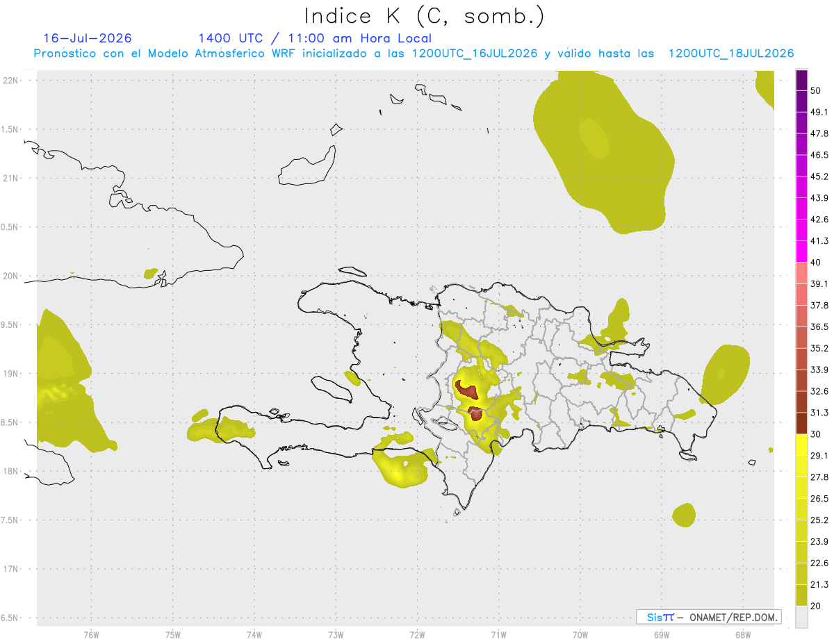
Task: Pick the salmon band between 40 and 39.1
Action: (801, 273)
